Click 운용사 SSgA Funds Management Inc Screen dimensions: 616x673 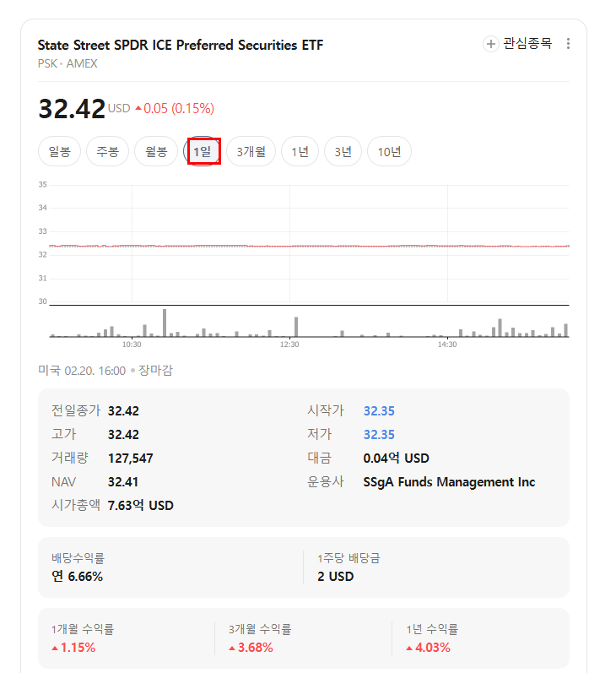pyautogui.click(x=449, y=482)
